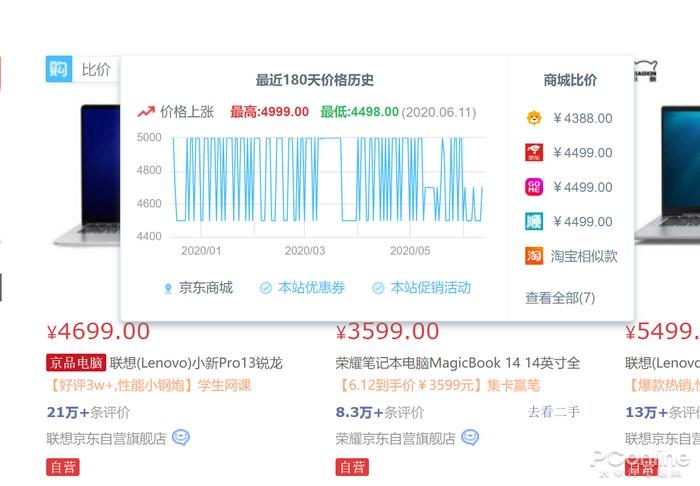Click the 最近180天价格历史 chart title
The width and height of the screenshot is (700, 486).
click(314, 80)
